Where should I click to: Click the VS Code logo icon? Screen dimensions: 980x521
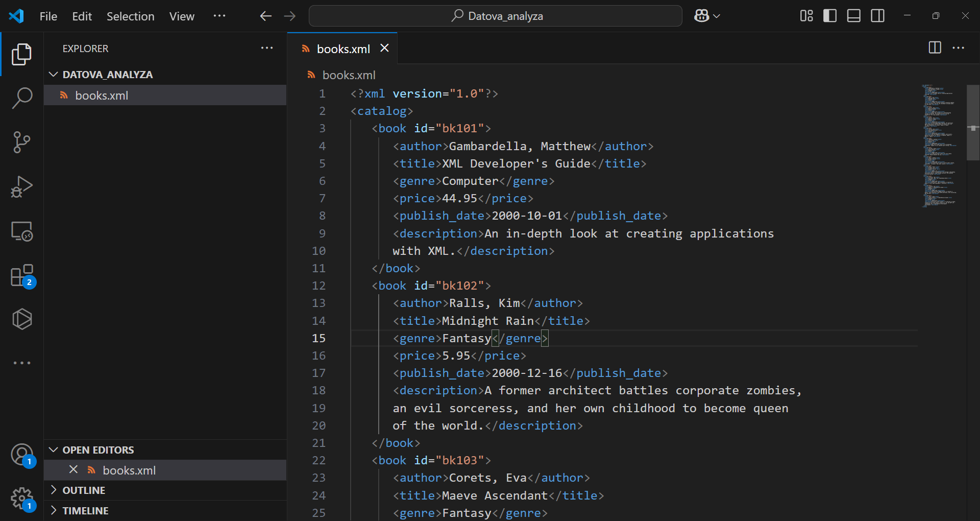point(16,16)
